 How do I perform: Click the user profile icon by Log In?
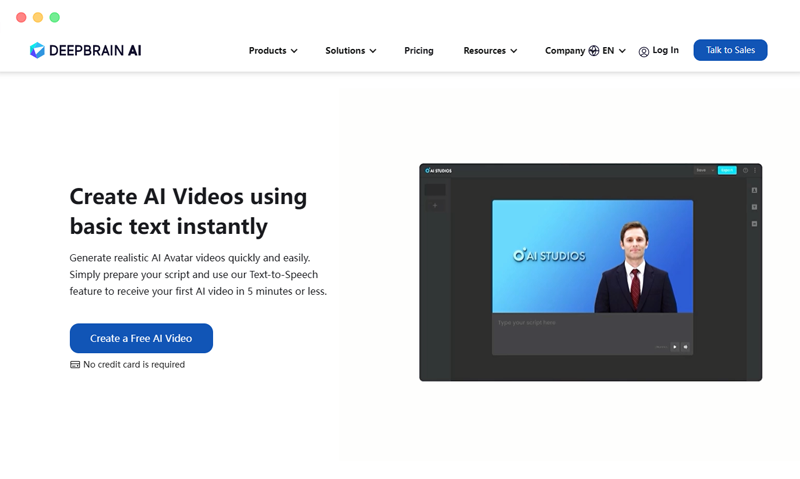tap(644, 52)
